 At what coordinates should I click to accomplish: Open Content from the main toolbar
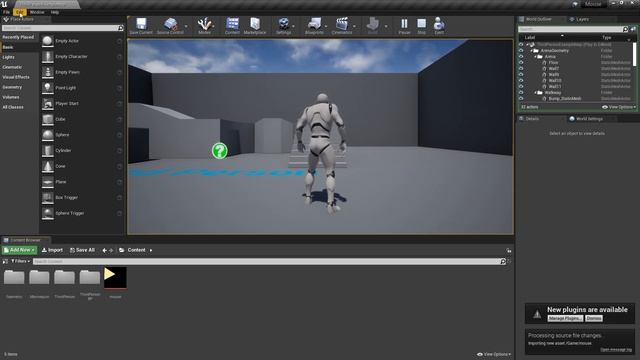232,24
